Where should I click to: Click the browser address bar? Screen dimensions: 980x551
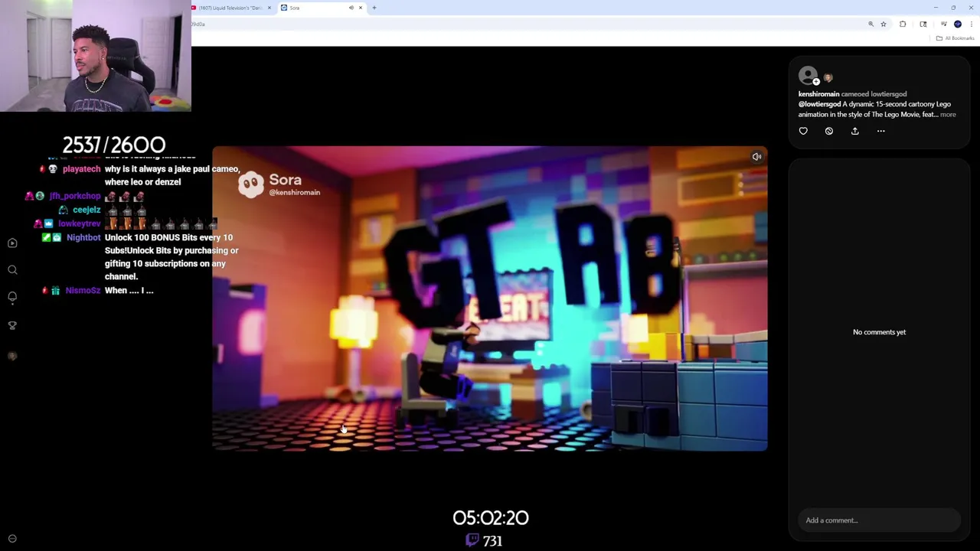[x=528, y=24]
